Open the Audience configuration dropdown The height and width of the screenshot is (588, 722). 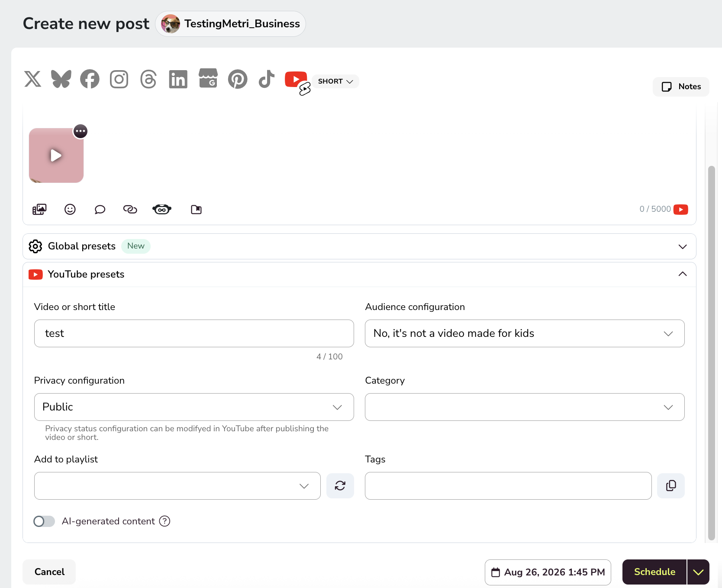[525, 333]
